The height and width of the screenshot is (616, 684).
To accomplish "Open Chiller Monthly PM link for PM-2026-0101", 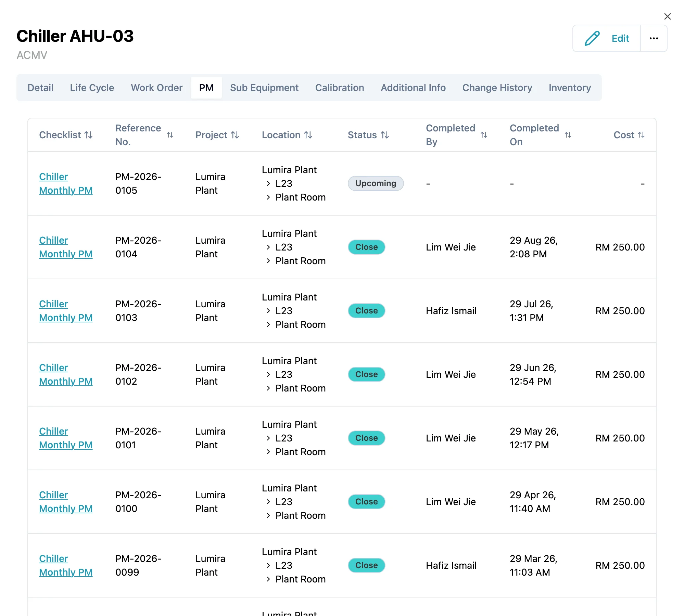I will 66,438.
